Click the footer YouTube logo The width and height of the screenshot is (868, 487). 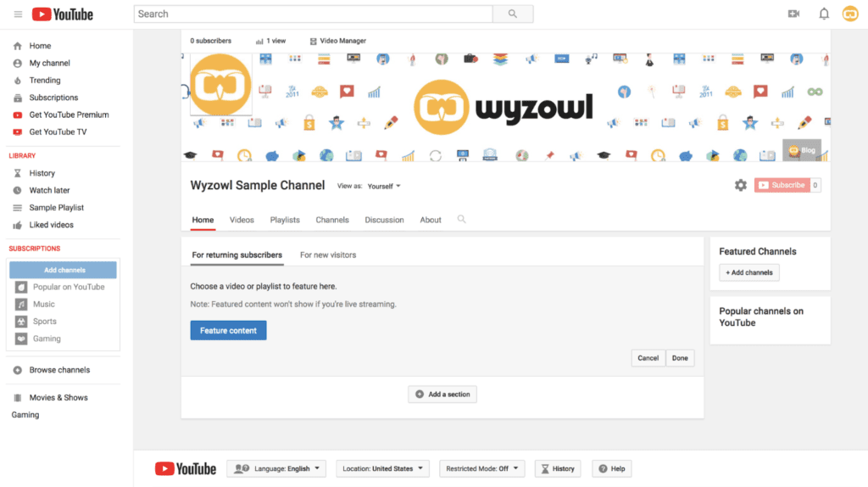186,468
